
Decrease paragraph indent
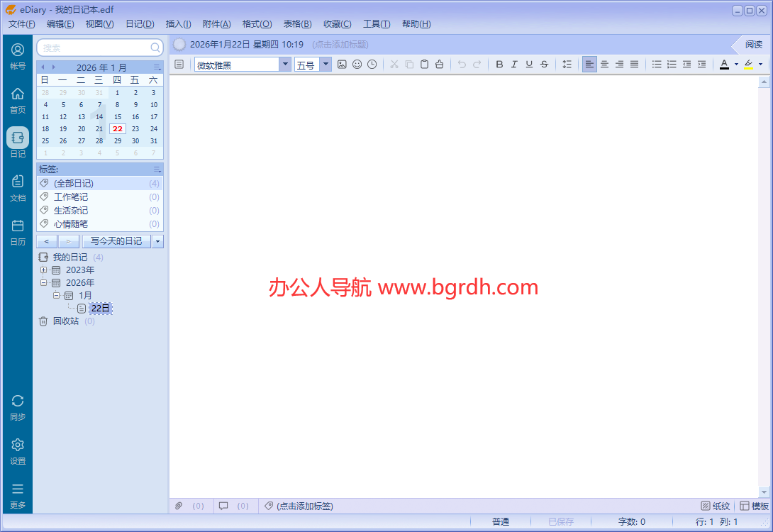tap(686, 64)
